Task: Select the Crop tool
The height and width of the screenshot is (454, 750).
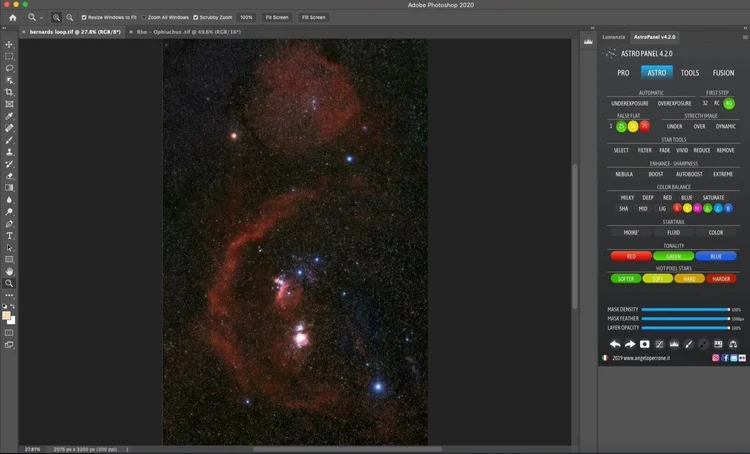Action: [9, 92]
